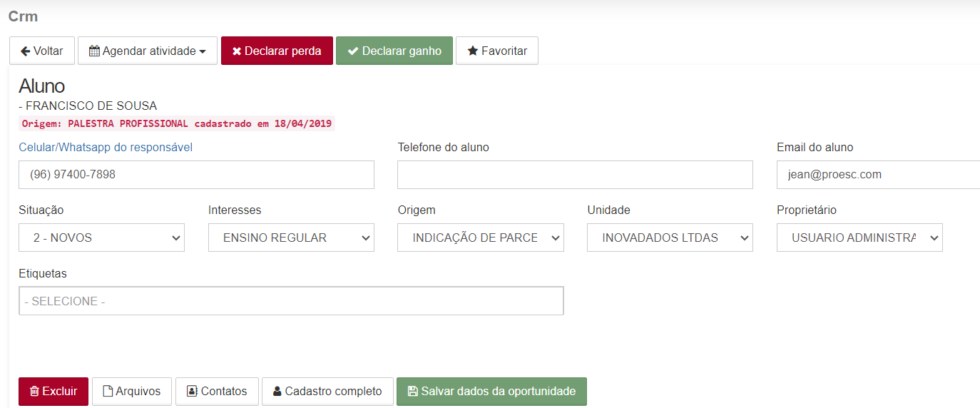Screen dimensions: 980x408
Task: Click the star icon on Favoritar
Action: tap(473, 51)
